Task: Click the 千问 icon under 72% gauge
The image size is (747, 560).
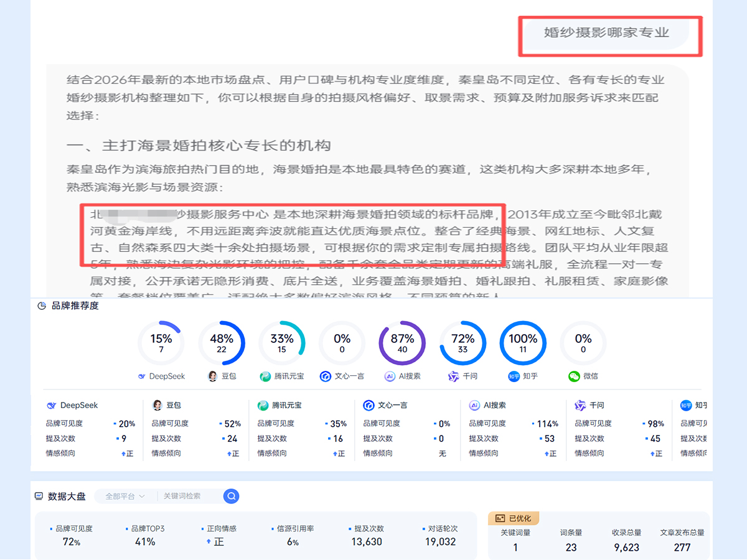Action: point(454,376)
